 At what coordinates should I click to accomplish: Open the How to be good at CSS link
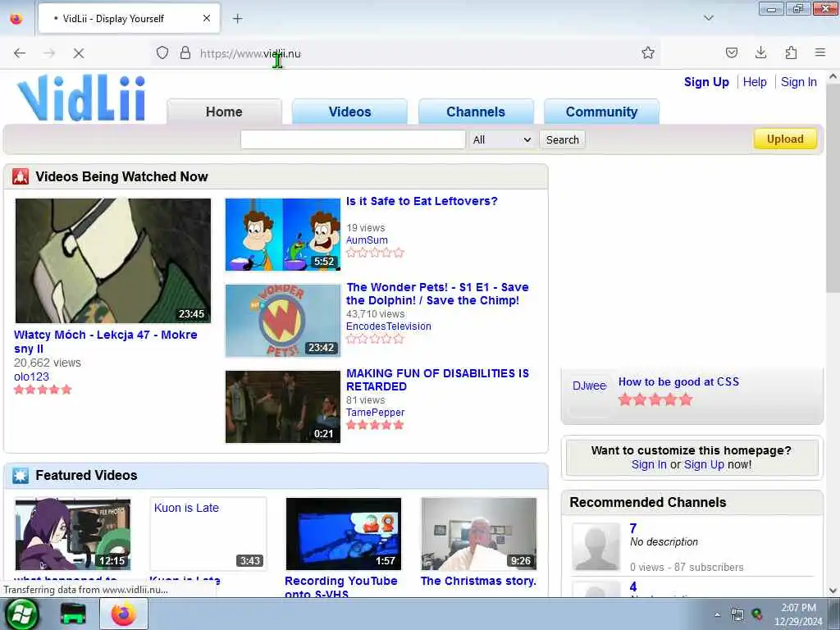pos(678,381)
